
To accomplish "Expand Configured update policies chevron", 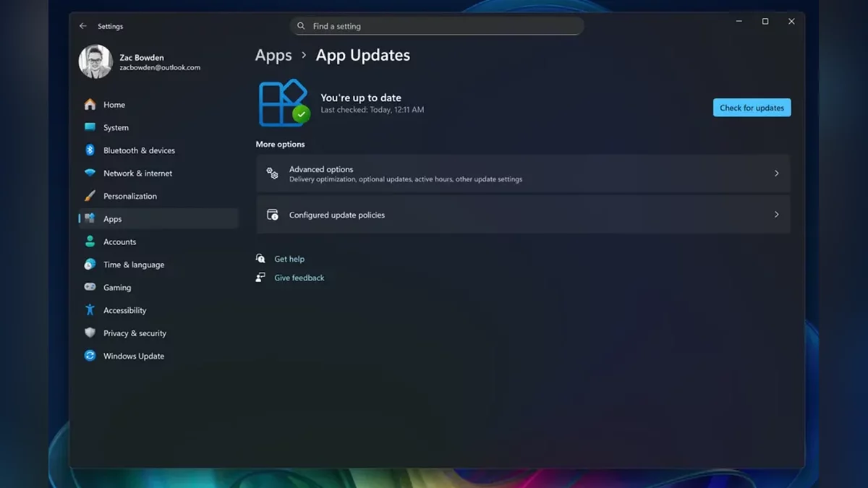I will click(x=776, y=215).
